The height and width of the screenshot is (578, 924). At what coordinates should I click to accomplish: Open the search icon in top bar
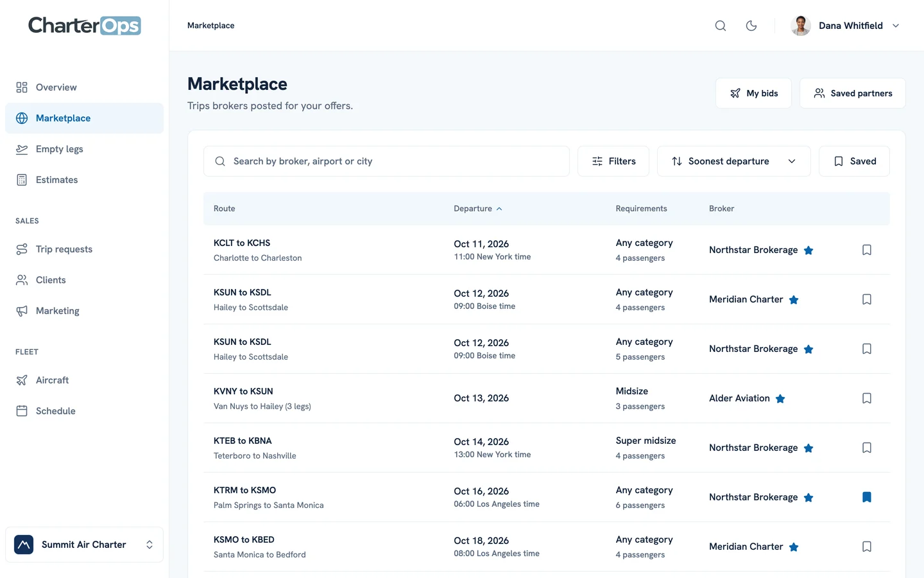[x=721, y=26]
